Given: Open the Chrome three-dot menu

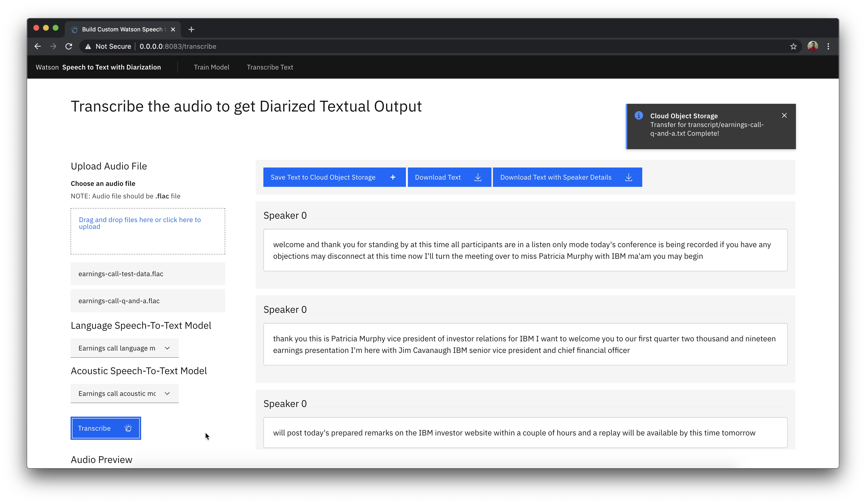Looking at the screenshot, I should coord(828,46).
